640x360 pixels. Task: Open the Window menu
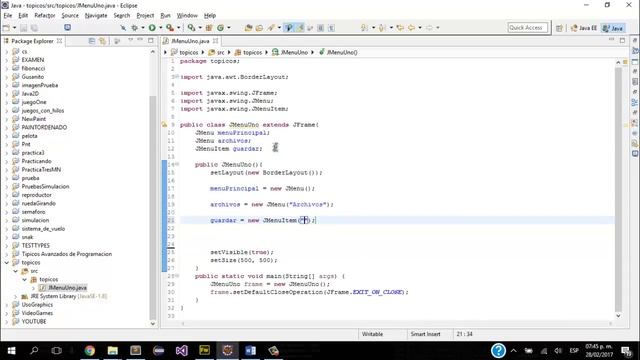point(187,16)
